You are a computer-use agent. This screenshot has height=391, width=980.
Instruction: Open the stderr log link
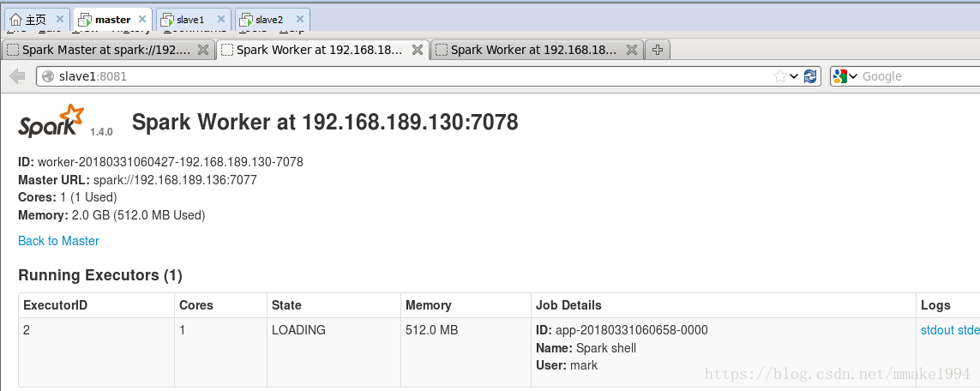968,330
